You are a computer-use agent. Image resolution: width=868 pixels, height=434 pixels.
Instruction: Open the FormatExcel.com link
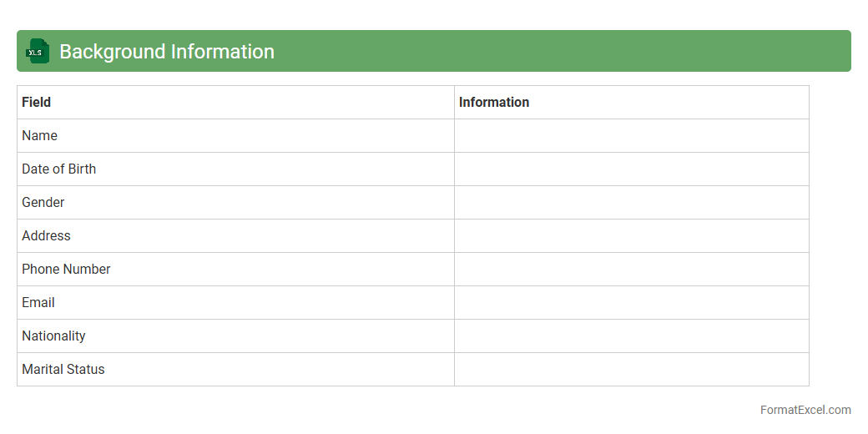pos(805,410)
